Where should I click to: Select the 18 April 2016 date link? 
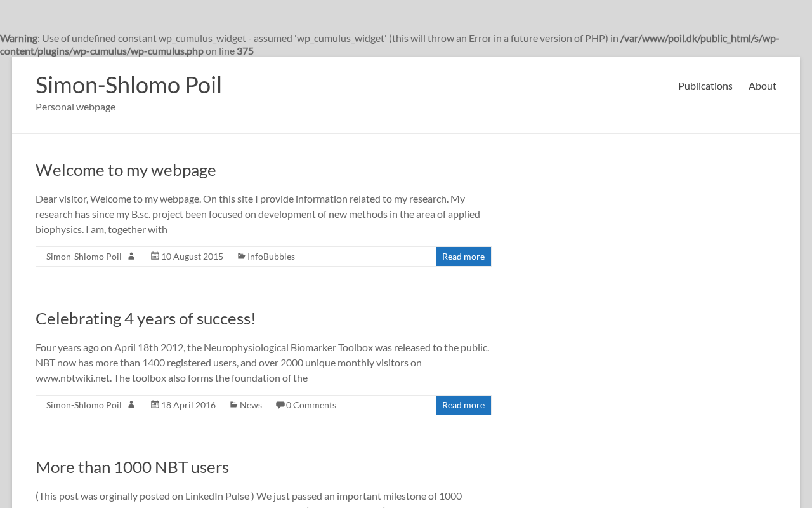click(x=188, y=405)
